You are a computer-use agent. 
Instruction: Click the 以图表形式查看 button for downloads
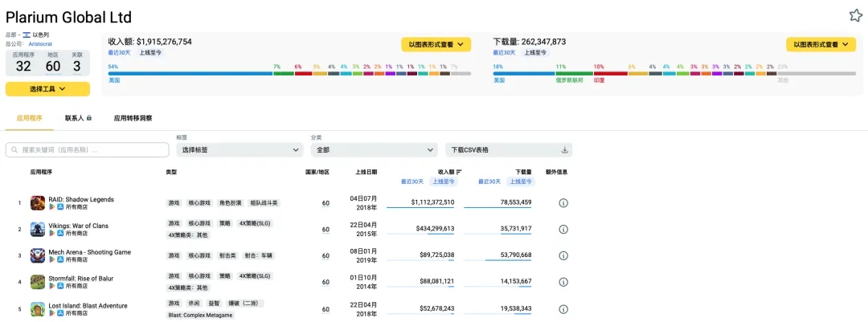pyautogui.click(x=821, y=45)
